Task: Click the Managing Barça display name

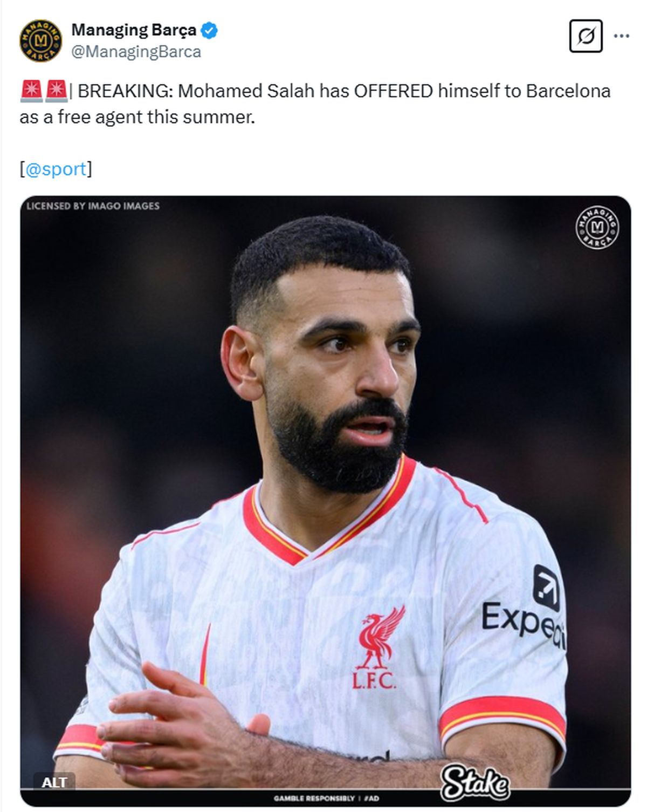Action: point(134,30)
